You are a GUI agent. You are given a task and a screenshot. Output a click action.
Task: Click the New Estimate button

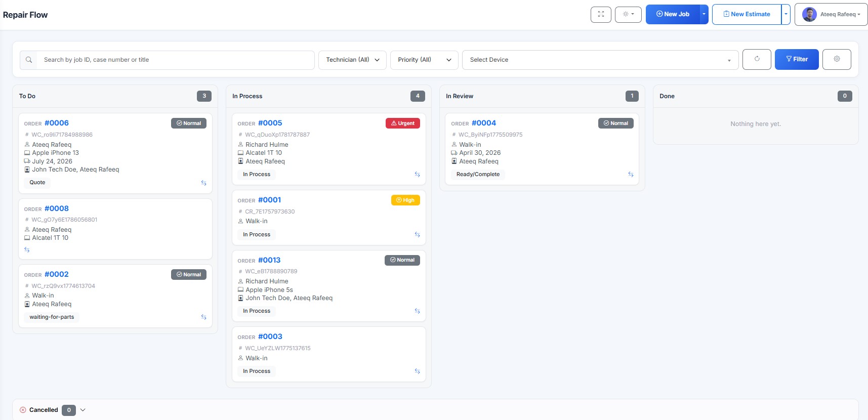tap(747, 15)
